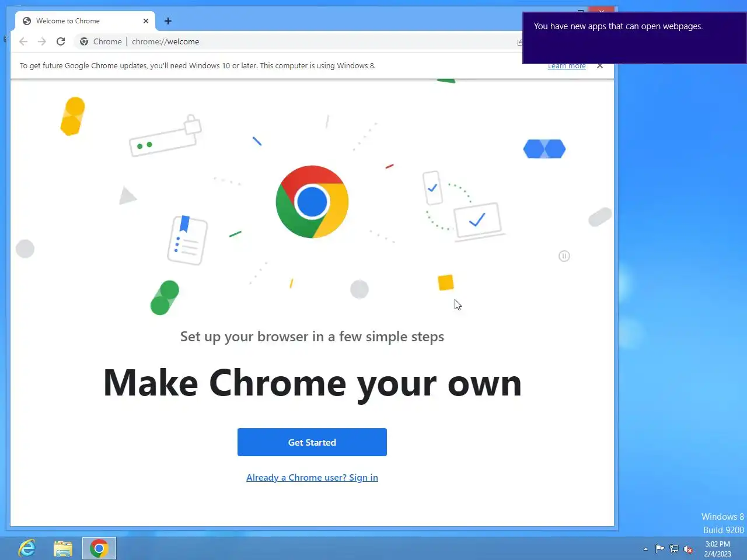Click the Chrome logo in welcome page
Viewport: 747px width, 560px height.
(312, 202)
